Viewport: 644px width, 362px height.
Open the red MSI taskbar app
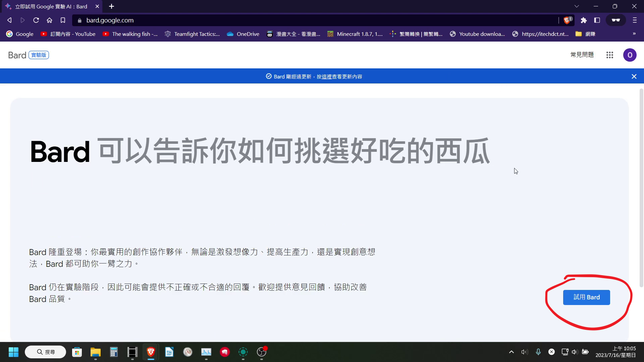(225, 352)
